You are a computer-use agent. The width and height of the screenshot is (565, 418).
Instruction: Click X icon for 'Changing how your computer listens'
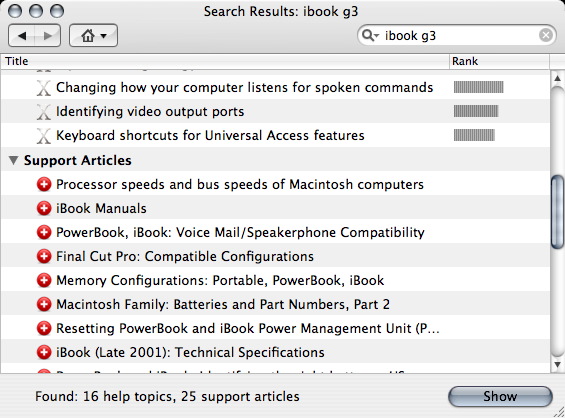[x=44, y=88]
